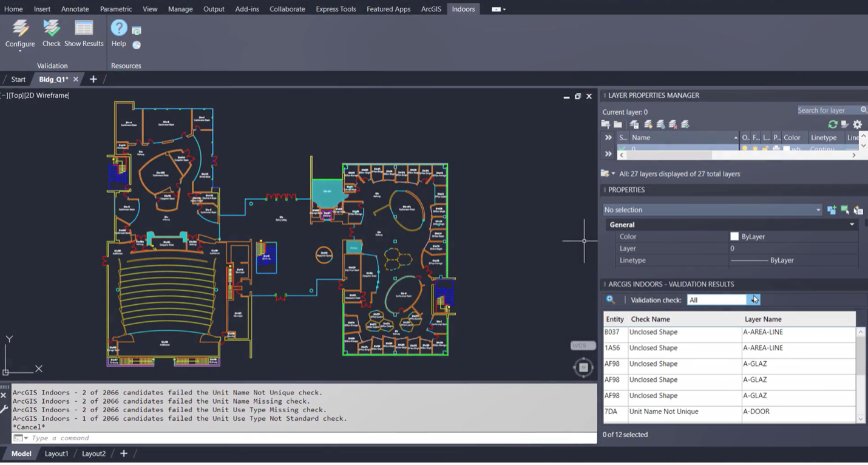Switch to the Parametric ribbon tab
Viewport: 868px width, 465px height.
click(115, 8)
